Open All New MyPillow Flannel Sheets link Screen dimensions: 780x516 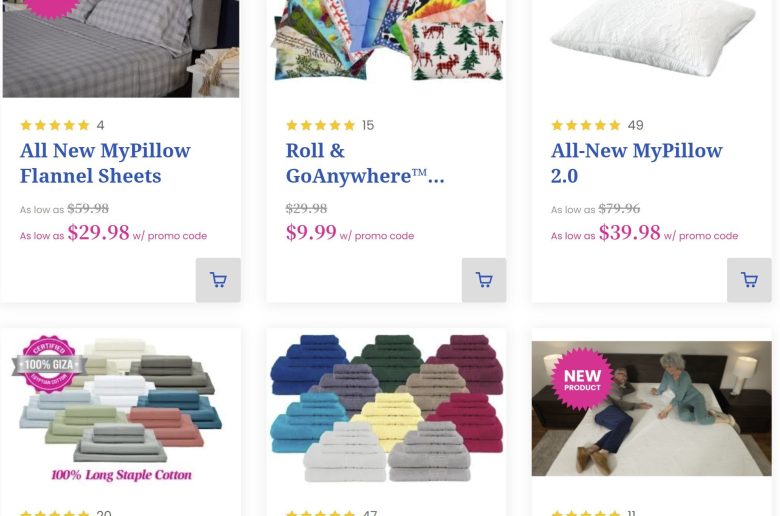point(105,163)
